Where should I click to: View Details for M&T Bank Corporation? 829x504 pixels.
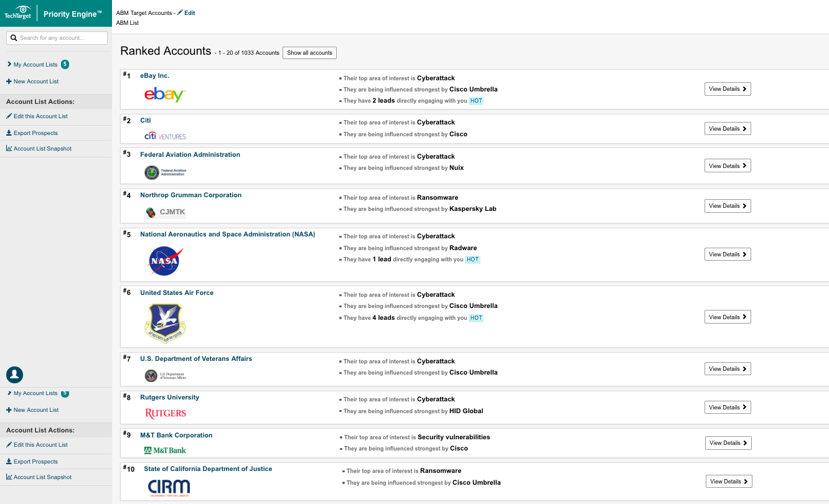click(x=728, y=443)
